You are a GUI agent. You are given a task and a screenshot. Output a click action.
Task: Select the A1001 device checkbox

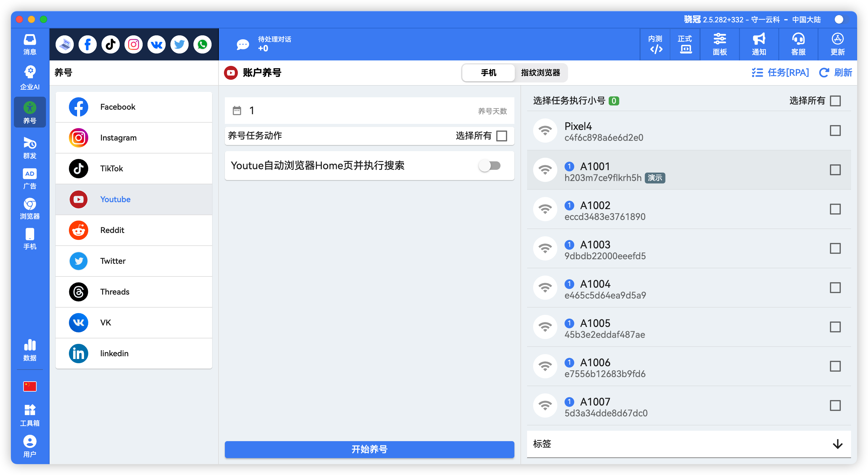coord(835,170)
